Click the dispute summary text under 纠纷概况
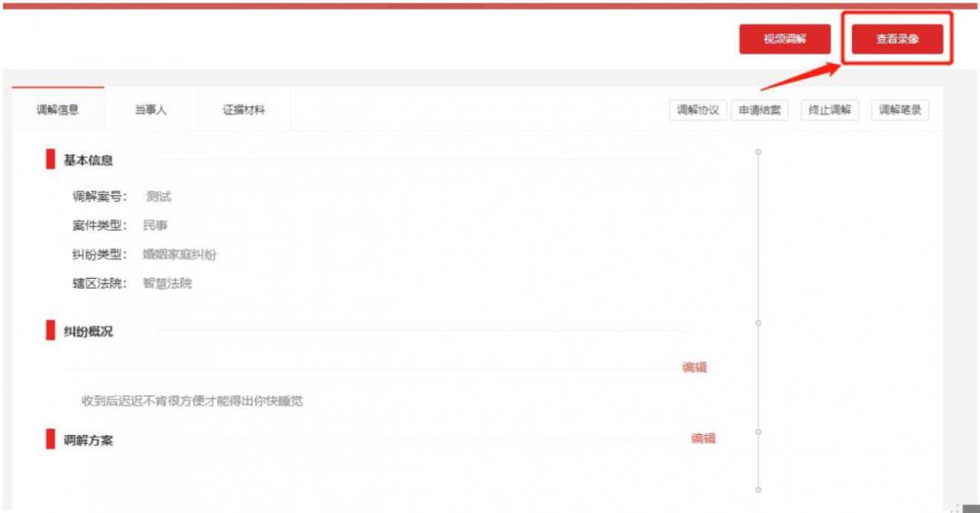Viewport: 980px width, 513px height. (191, 400)
